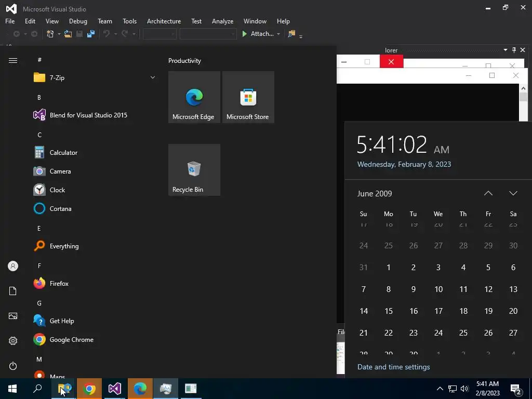Open the Architecture menu
Viewport: 532px width, 399px height.
click(x=164, y=21)
